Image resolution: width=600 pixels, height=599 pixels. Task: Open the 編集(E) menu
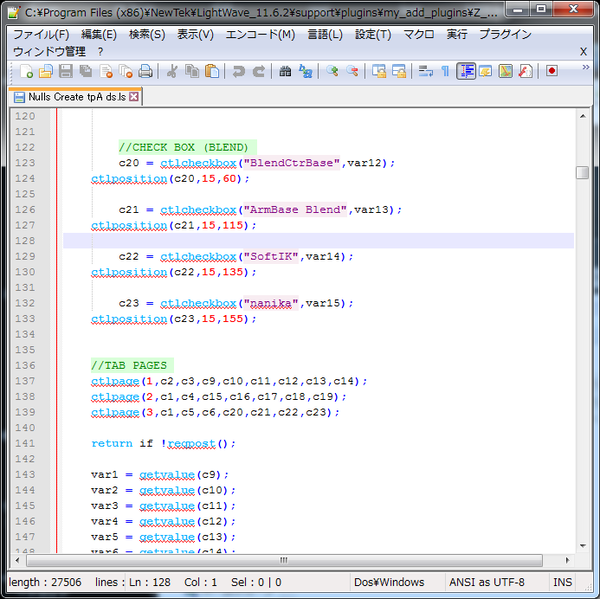[99, 34]
